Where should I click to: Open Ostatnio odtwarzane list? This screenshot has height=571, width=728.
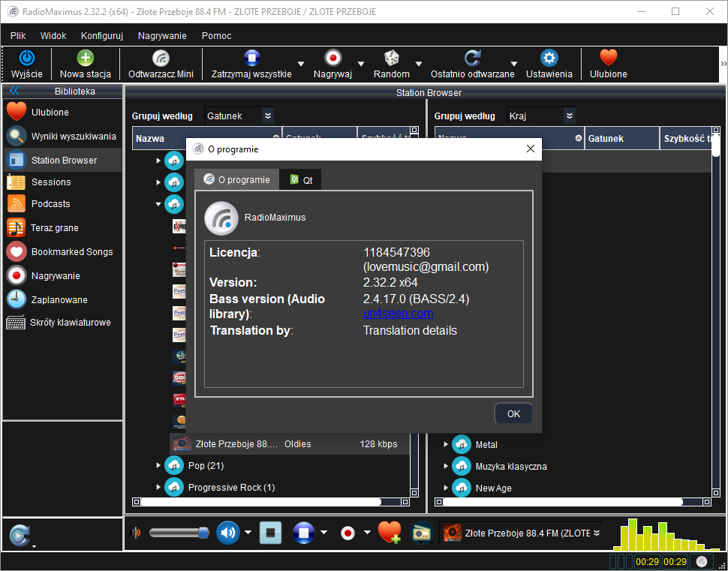pyautogui.click(x=473, y=64)
